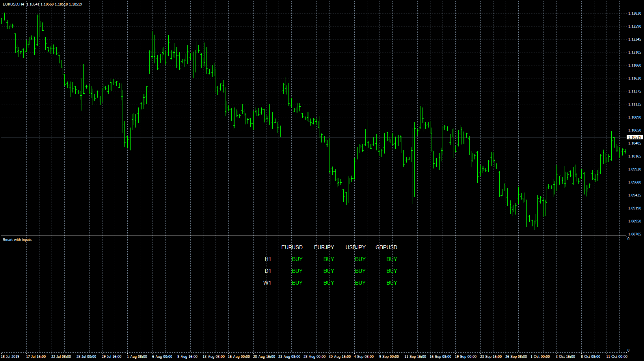
Task: Click the '17 Jul 16:00' time axis label
Action: click(36, 357)
